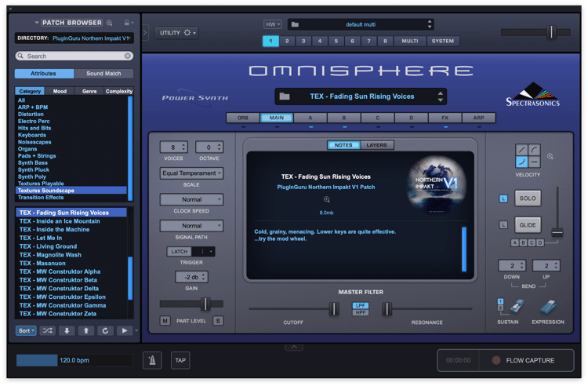Screen dimensions: 588x386
Task: Select TEX - Magnolite Wash patch
Action: 71,255
